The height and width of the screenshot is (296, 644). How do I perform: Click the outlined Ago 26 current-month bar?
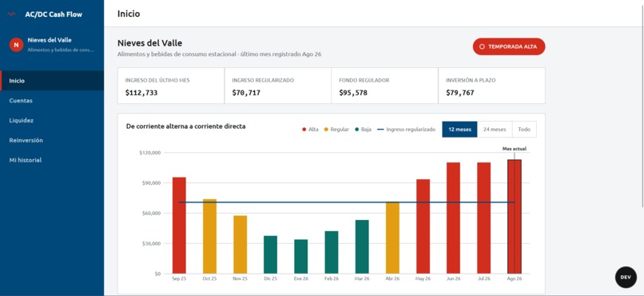tap(515, 217)
